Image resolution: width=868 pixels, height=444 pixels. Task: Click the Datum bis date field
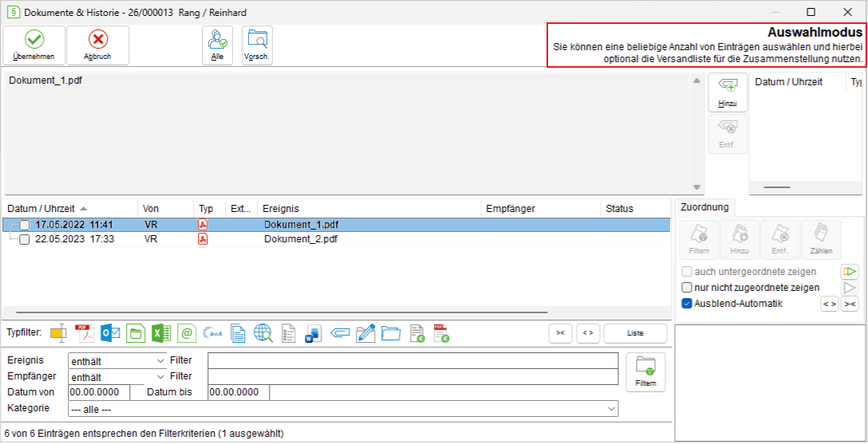tap(239, 392)
